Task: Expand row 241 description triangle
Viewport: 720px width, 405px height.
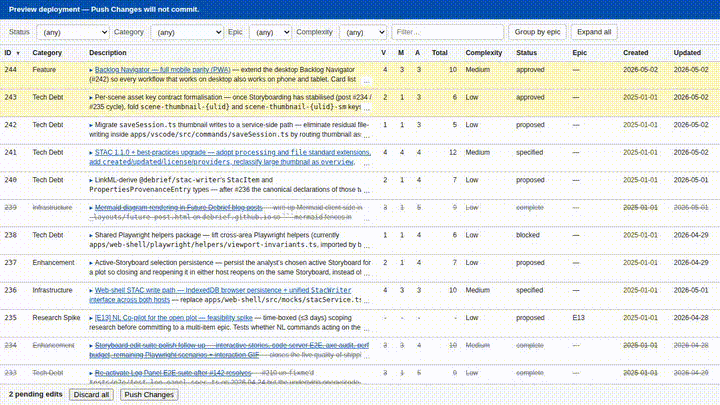Action: (x=91, y=153)
